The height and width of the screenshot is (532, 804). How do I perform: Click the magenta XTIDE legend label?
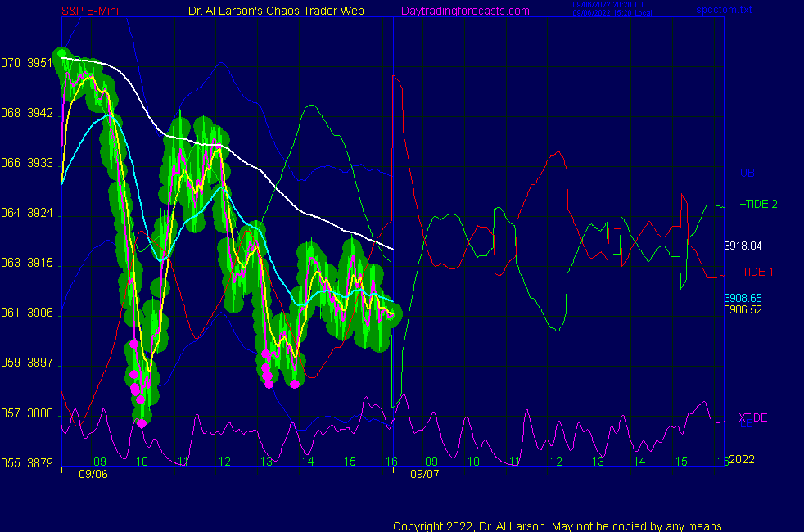pos(753,418)
